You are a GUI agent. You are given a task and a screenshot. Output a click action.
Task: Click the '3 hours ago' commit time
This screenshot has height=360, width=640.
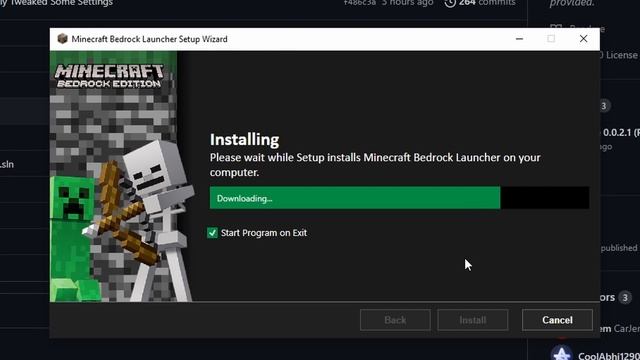[407, 3]
